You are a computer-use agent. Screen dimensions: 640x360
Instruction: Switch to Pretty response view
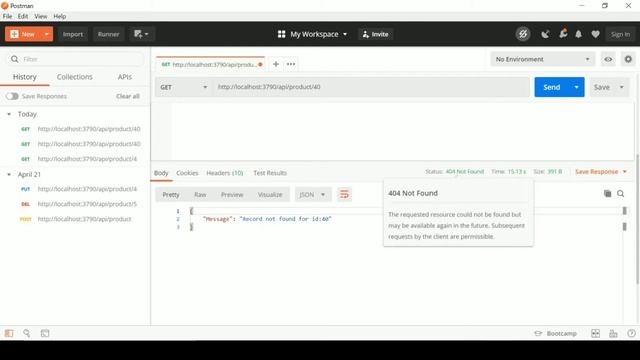coord(171,195)
